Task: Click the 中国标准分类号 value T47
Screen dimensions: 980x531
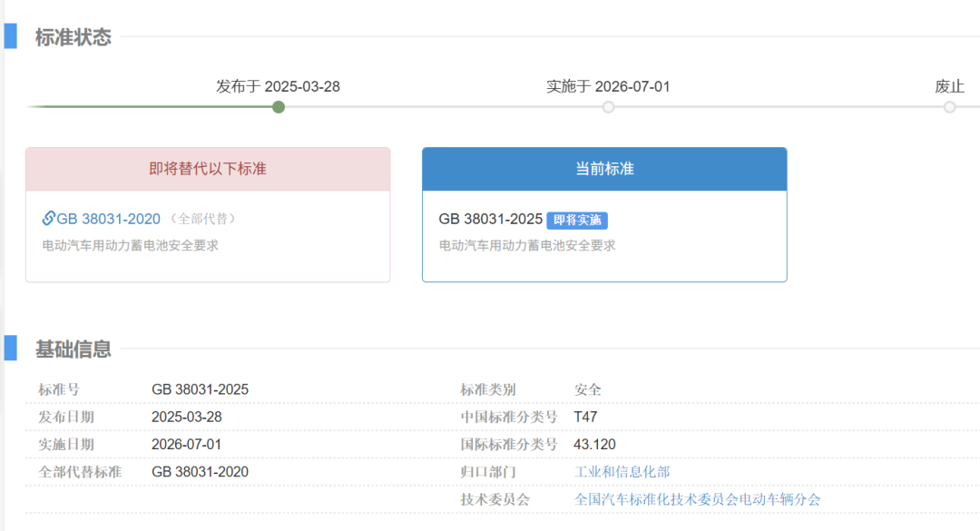Action: pyautogui.click(x=585, y=418)
